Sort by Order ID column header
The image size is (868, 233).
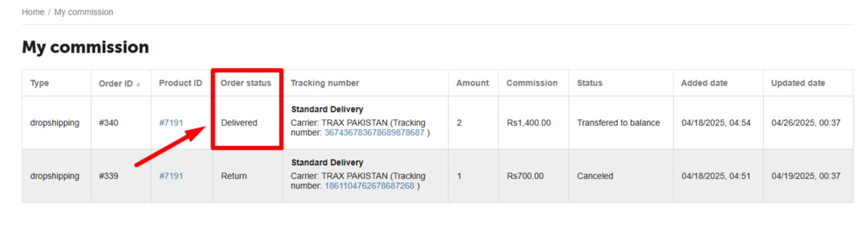[x=116, y=83]
